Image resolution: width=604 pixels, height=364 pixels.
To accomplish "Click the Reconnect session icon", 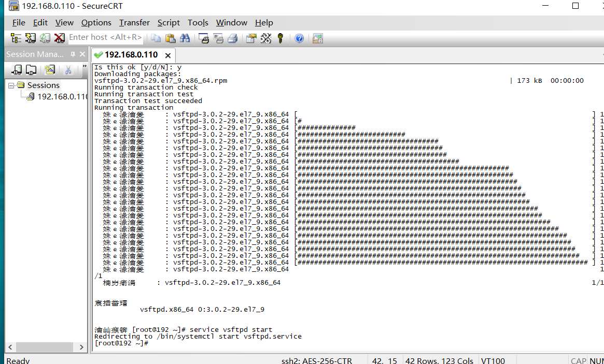I will [x=45, y=38].
